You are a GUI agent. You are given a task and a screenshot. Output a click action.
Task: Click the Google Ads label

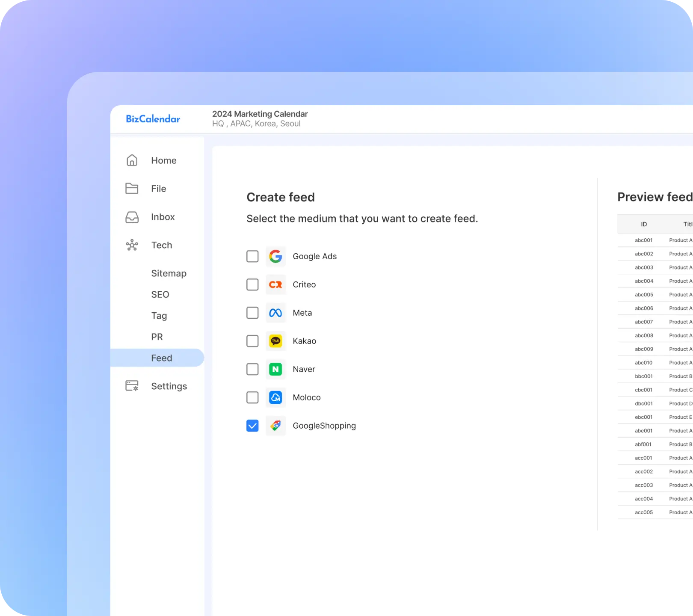(315, 256)
